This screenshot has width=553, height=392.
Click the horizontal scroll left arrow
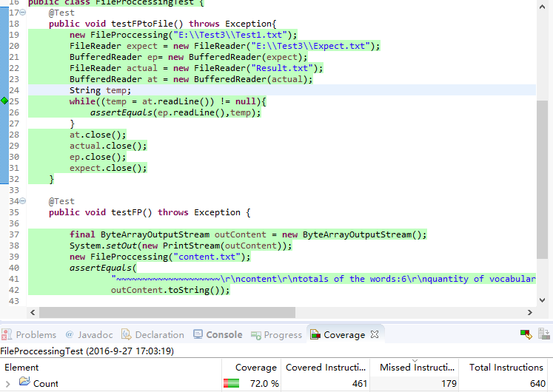pos(33,312)
